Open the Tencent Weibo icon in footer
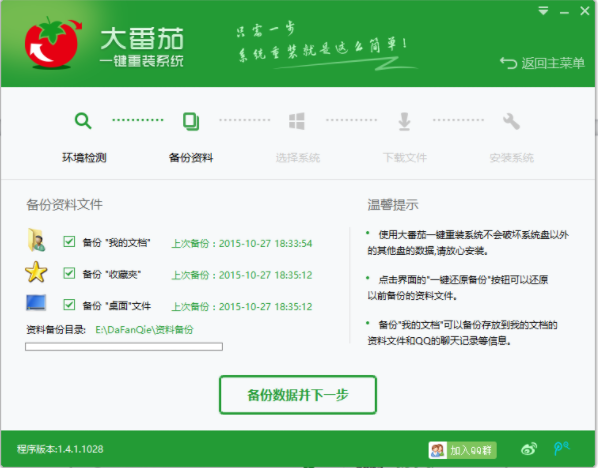The image size is (598, 468). point(561,448)
